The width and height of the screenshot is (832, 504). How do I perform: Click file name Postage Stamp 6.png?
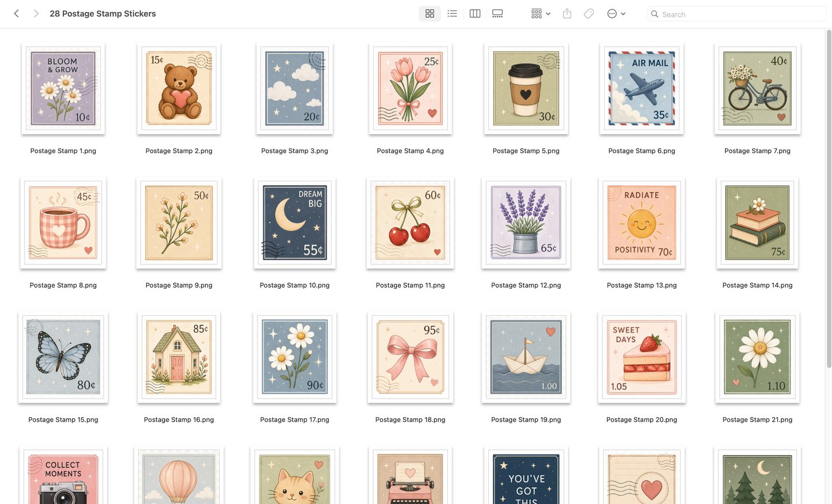pyautogui.click(x=642, y=151)
